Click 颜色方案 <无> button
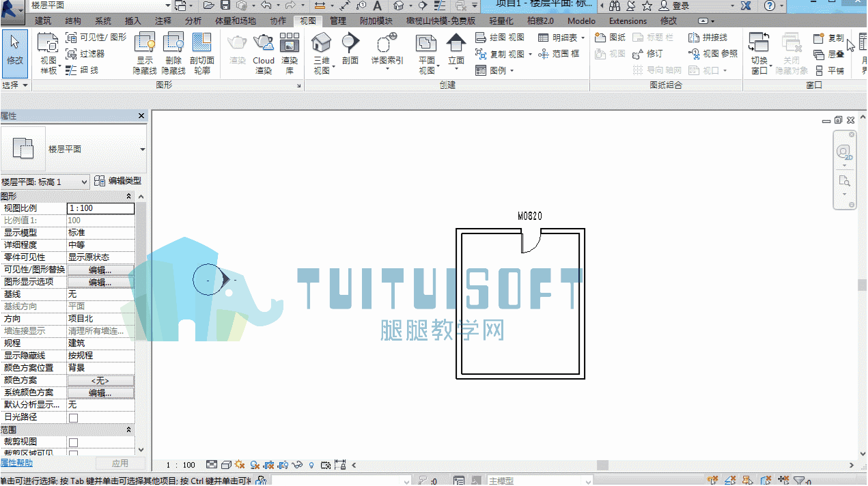Image resolution: width=868 pixels, height=486 pixels. [x=100, y=380]
